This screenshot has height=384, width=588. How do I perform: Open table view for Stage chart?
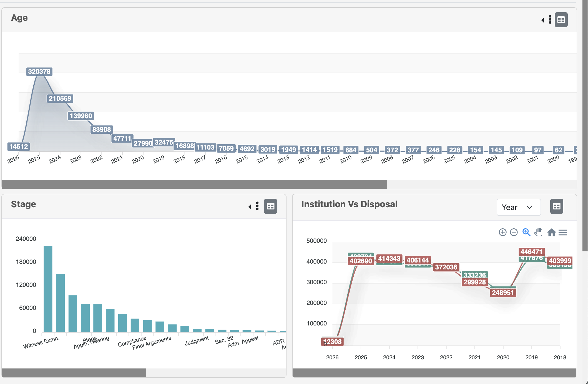(270, 206)
